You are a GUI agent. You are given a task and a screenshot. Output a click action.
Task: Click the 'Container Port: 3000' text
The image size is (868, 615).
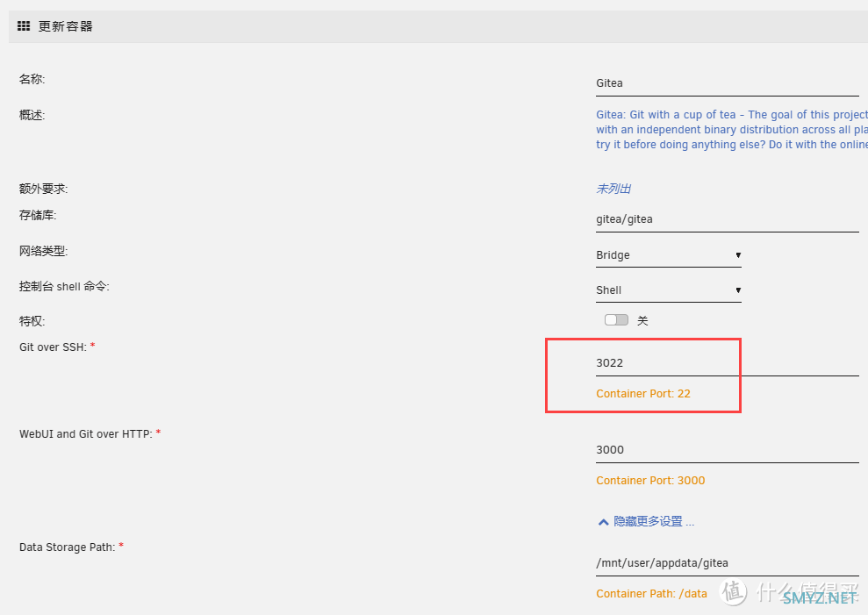650,481
